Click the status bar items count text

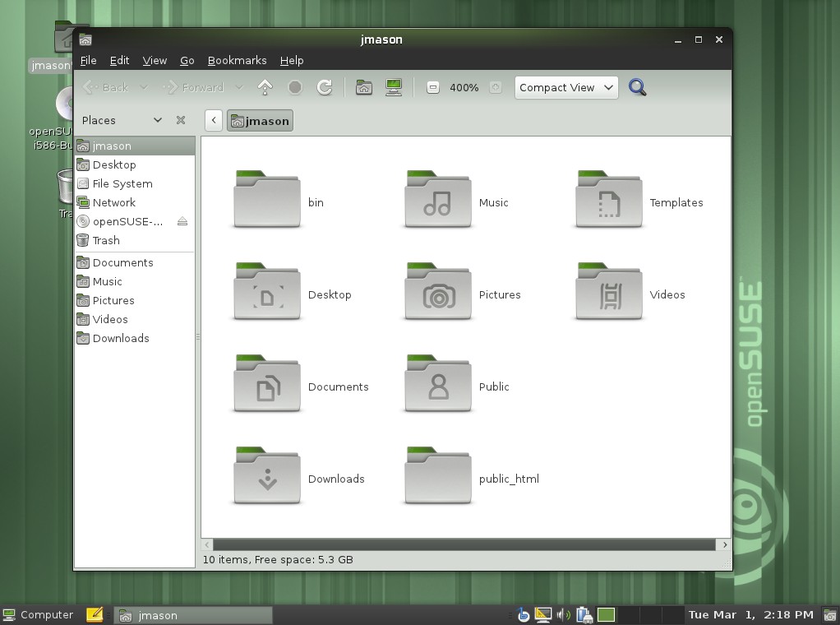pyautogui.click(x=278, y=559)
